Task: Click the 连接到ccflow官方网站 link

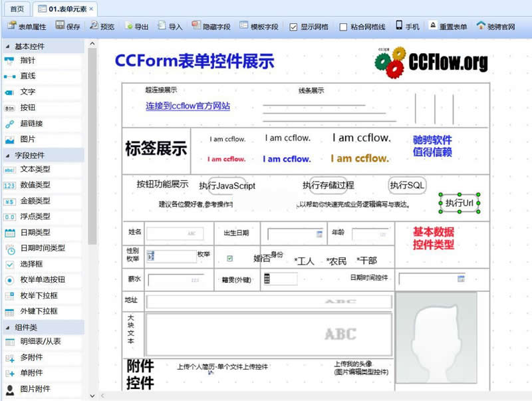Action: 188,106
